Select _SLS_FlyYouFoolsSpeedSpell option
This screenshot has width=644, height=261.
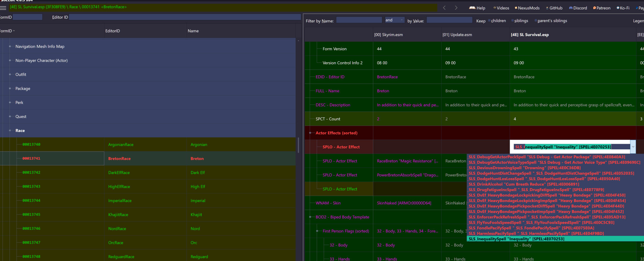555,222
